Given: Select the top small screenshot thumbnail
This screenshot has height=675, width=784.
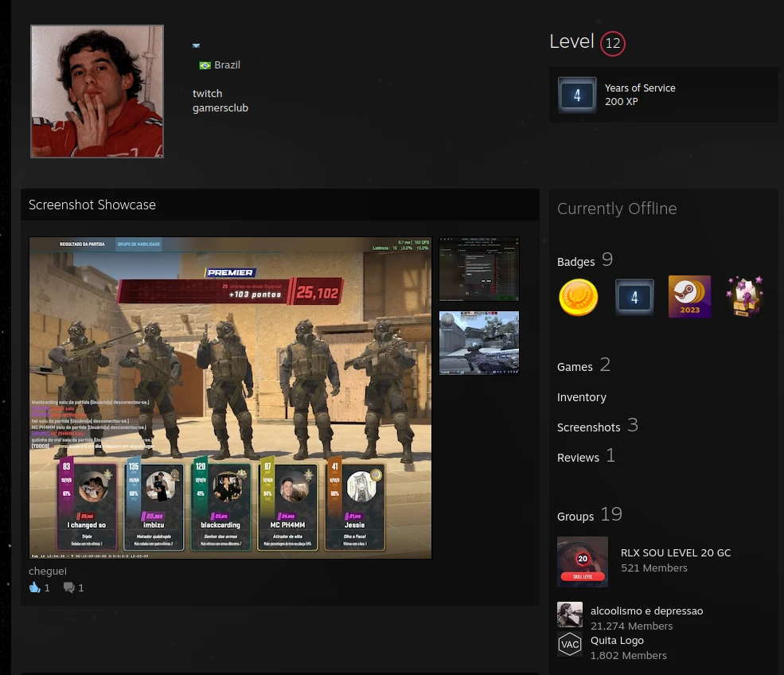Looking at the screenshot, I should (479, 269).
